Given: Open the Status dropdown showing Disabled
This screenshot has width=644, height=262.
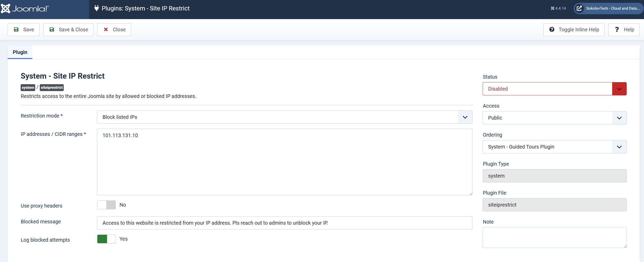Looking at the screenshot, I should click(555, 89).
